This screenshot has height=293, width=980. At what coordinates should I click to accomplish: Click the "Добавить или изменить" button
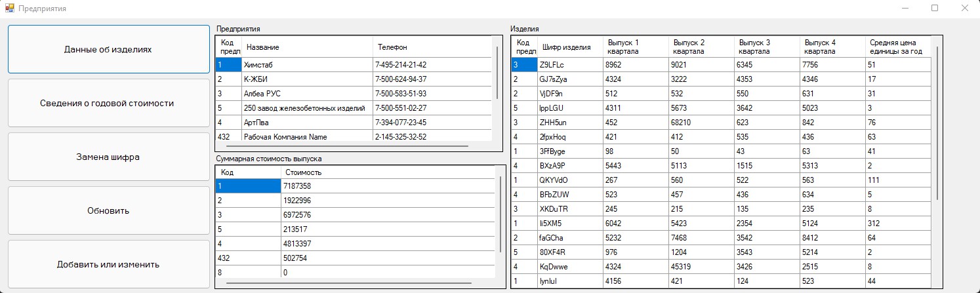pyautogui.click(x=108, y=265)
